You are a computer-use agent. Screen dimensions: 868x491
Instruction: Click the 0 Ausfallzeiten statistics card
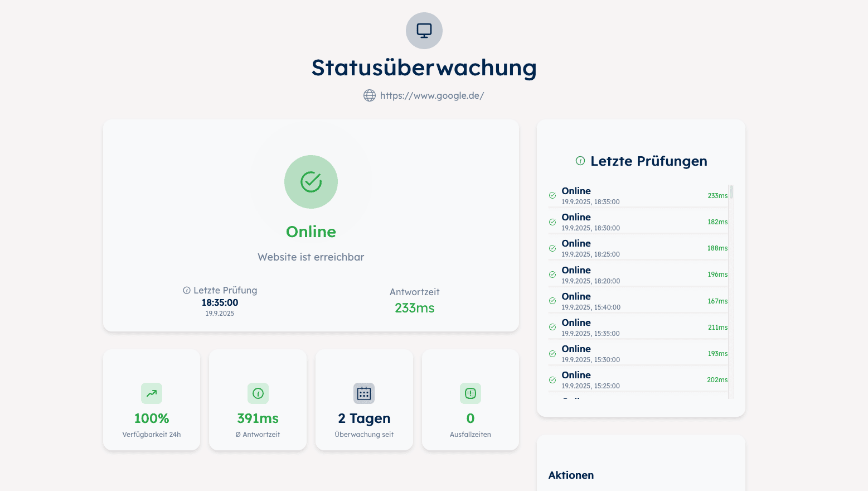pos(471,399)
